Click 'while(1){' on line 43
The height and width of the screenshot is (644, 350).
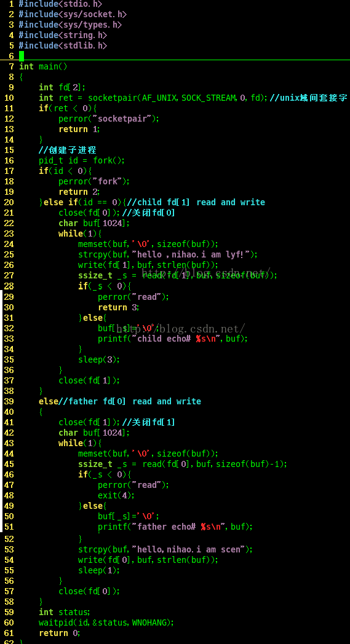pos(80,444)
